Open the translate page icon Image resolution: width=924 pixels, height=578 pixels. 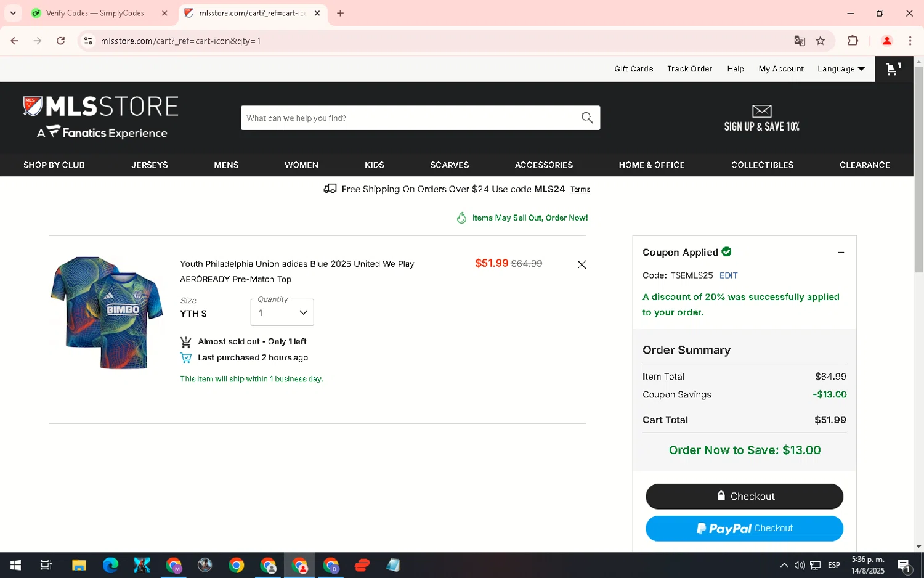(800, 41)
